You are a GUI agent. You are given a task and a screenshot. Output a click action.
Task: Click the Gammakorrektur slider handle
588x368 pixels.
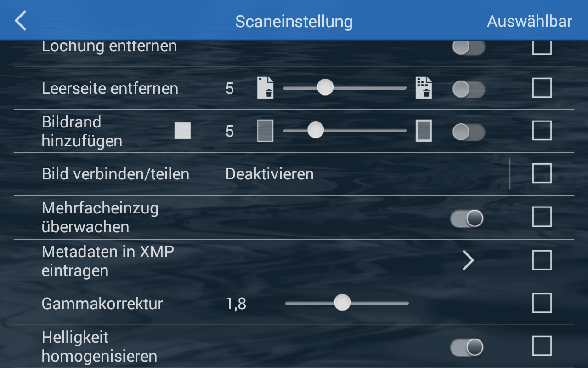tap(342, 303)
